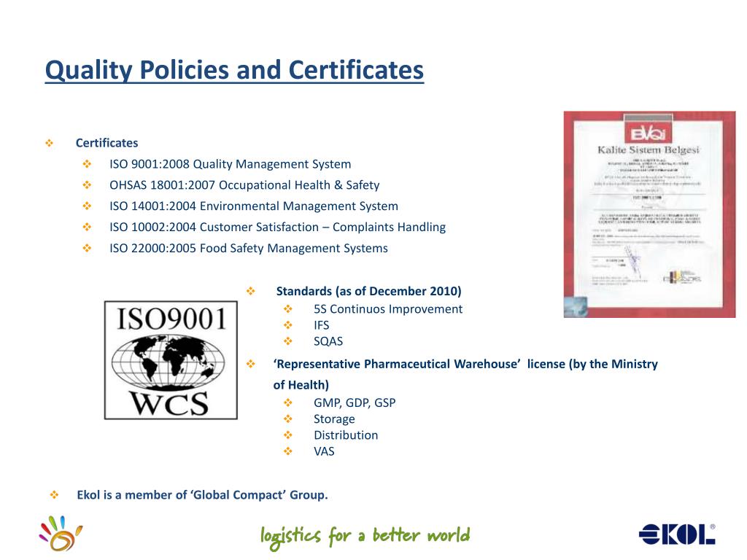Click the bullet icon beside 'Certificates'
The width and height of the screenshot is (747, 560).
tap(50, 143)
